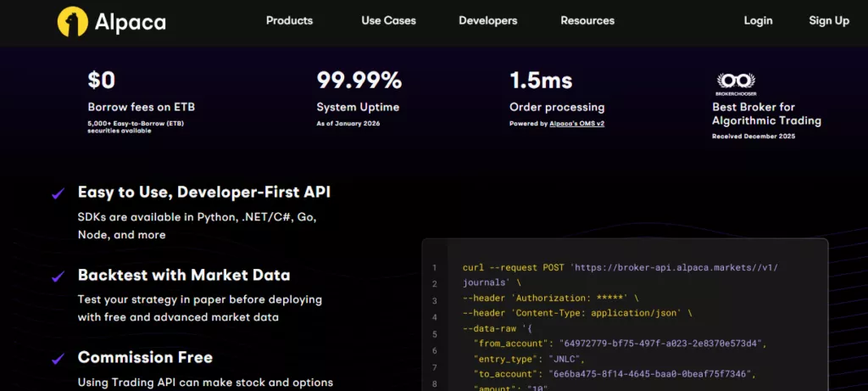Viewport: 868px width, 391px height.
Task: Open the Resources menu
Action: (x=587, y=21)
